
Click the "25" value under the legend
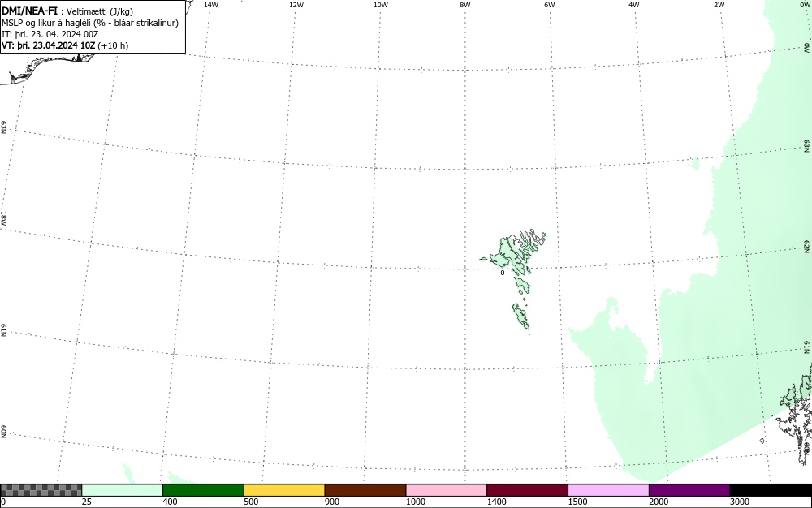[87, 502]
